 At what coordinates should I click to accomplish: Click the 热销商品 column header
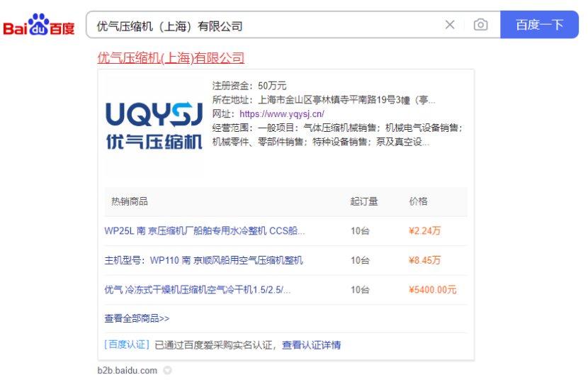(x=130, y=201)
